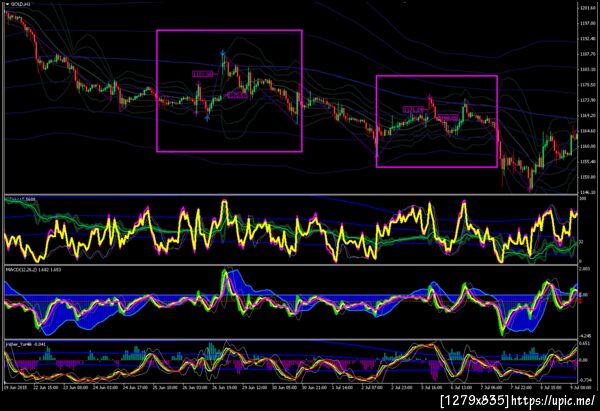Click the 24 Jun 17:00 time axis label
Screen dimensions: 600x411
135,387
